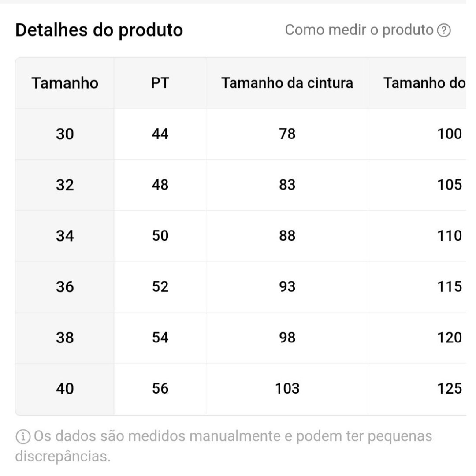Select size 40 row cell
This screenshot has height=476, width=476.
(x=65, y=389)
